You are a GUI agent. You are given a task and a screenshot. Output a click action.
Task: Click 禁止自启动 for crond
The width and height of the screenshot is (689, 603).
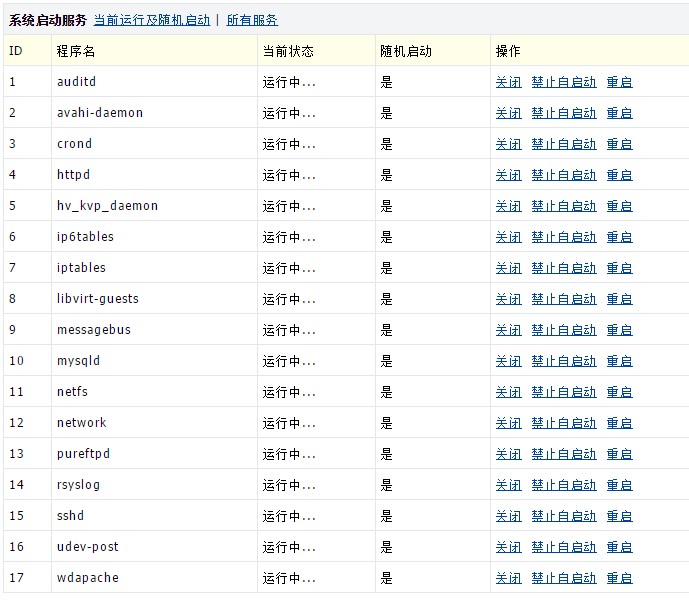(564, 144)
